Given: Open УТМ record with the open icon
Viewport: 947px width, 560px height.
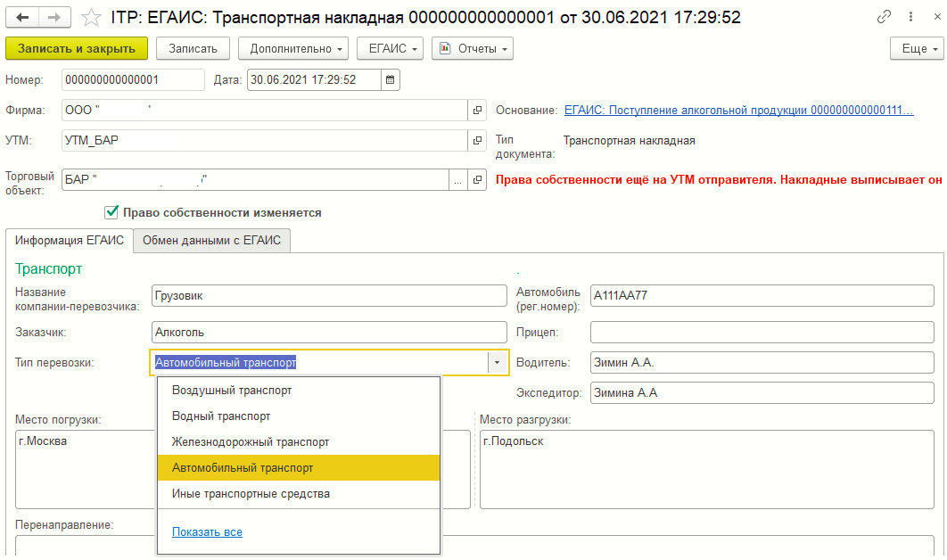Looking at the screenshot, I should point(477,141).
